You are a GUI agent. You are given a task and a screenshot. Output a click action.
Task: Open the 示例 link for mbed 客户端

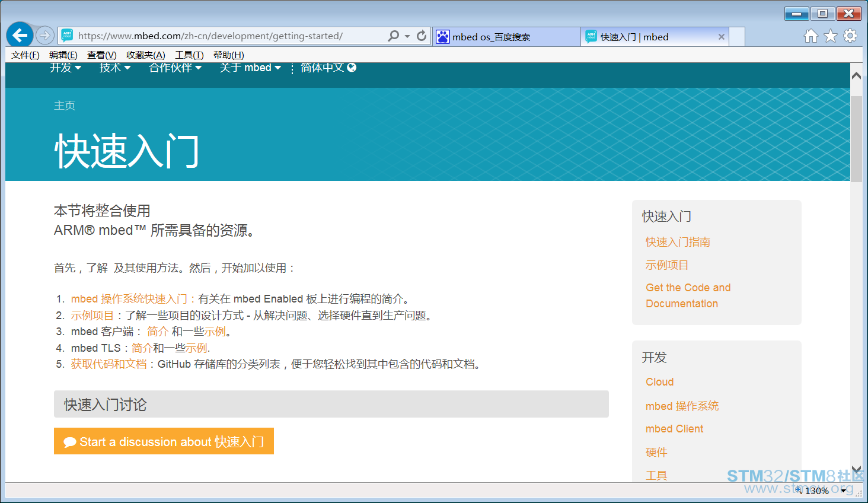pyautogui.click(x=215, y=332)
